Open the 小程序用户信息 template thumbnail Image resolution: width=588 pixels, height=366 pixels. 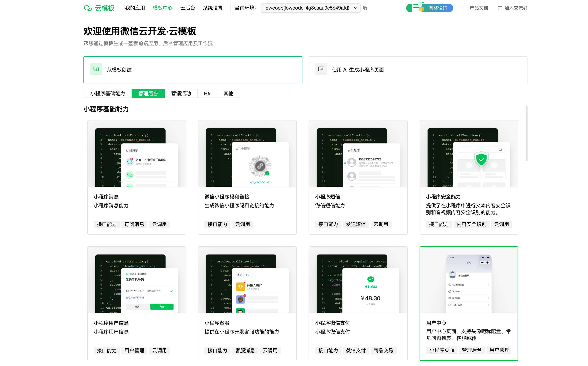point(137,280)
